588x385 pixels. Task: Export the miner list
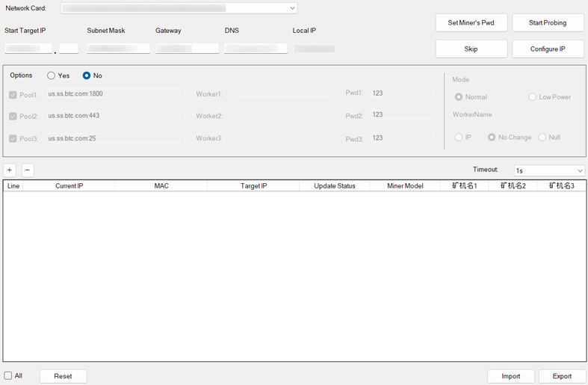point(562,376)
